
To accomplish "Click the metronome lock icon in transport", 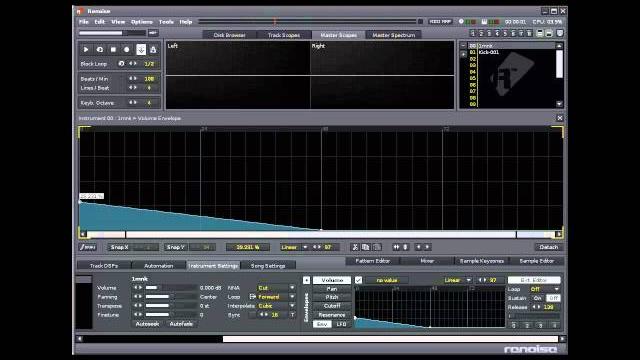I will (153, 49).
